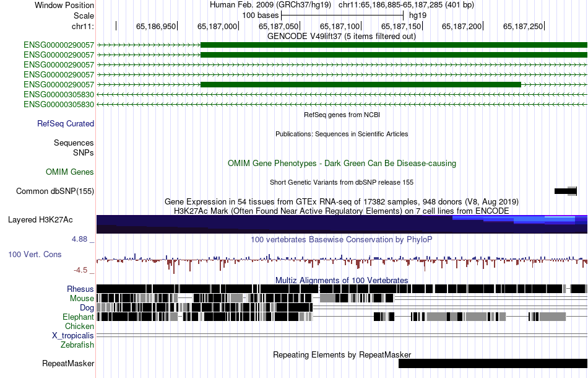Click the Zebrafish alignment label
The image size is (588, 378).
point(77,345)
